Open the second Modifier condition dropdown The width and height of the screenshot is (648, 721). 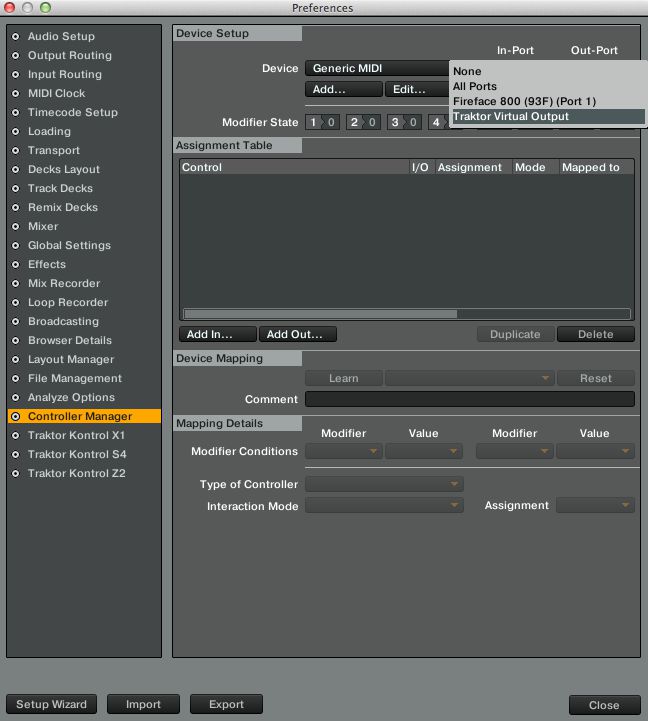tap(515, 451)
